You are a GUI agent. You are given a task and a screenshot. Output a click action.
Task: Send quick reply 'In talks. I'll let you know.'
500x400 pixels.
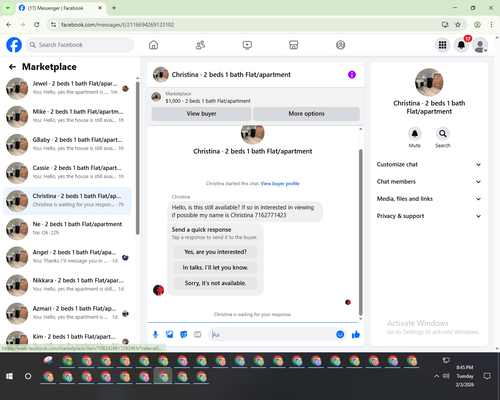click(215, 267)
